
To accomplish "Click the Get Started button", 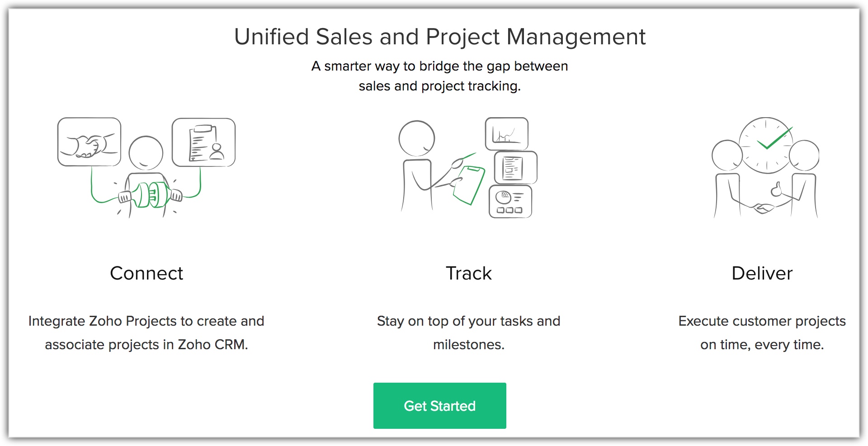I will [439, 406].
